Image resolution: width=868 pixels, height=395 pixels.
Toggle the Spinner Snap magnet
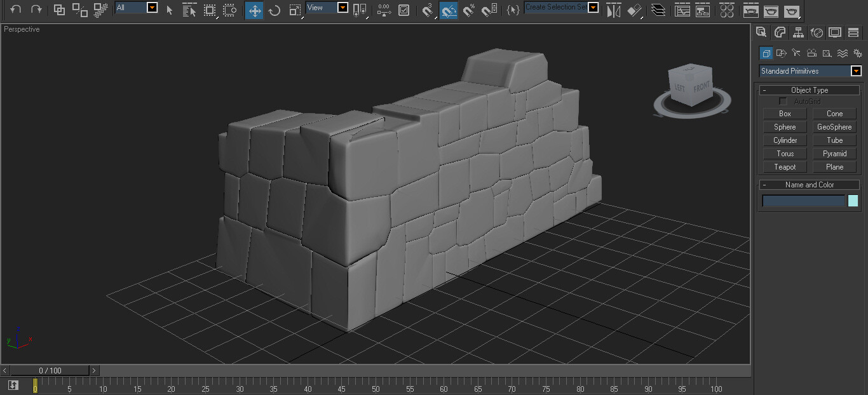(489, 10)
